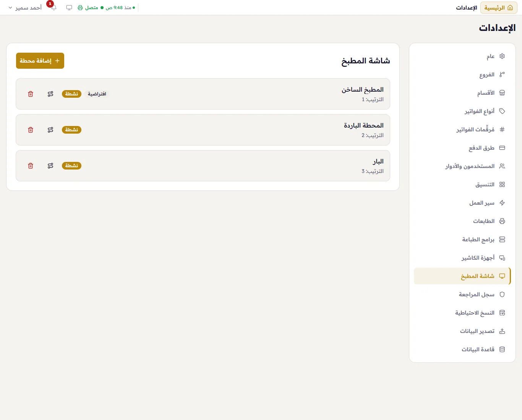Toggle the نشطة badge on المحطة الباردة
Image resolution: width=522 pixels, height=420 pixels.
pos(71,130)
